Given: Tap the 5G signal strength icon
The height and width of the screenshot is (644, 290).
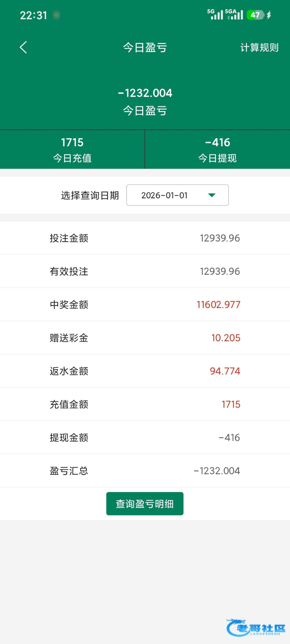Looking at the screenshot, I should (x=215, y=15).
